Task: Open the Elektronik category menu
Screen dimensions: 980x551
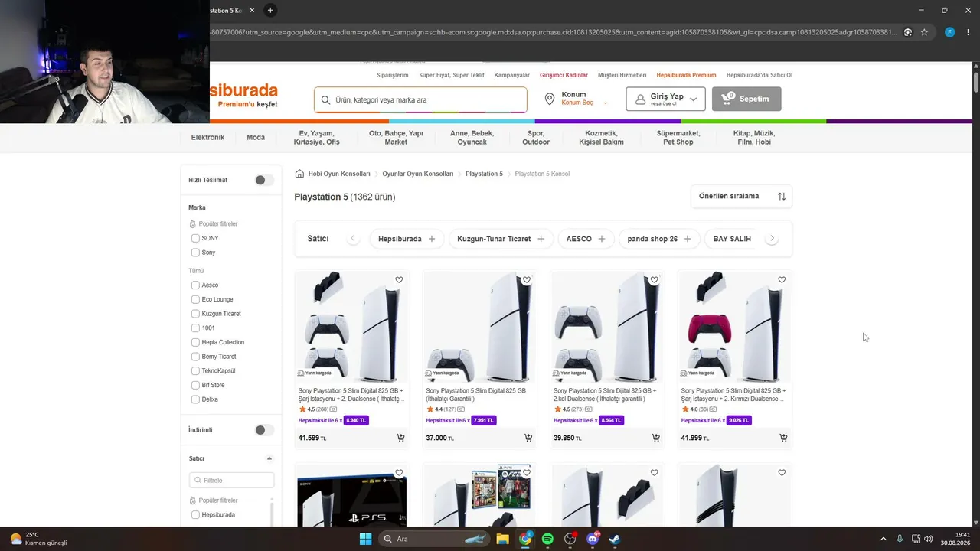Action: [207, 138]
